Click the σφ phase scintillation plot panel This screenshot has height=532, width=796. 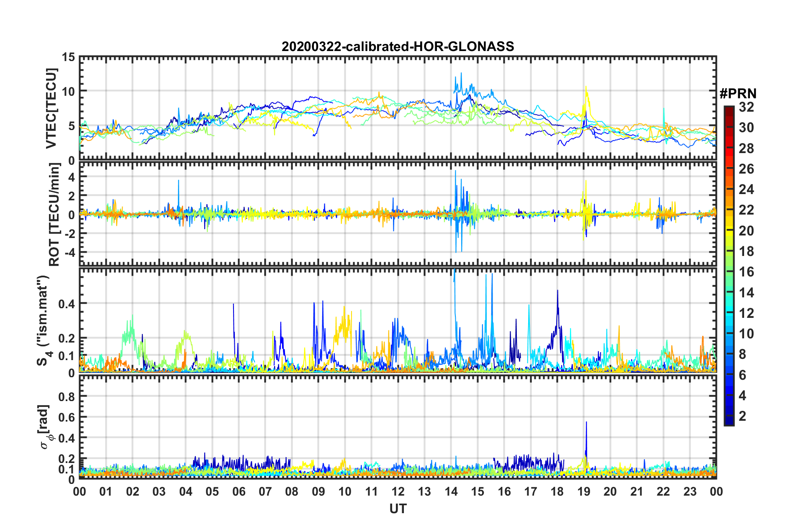click(x=398, y=427)
